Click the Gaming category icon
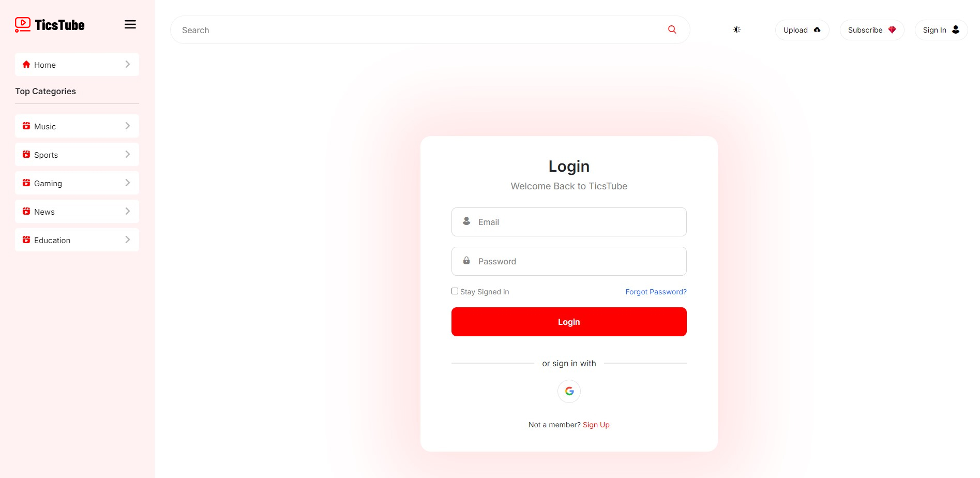This screenshot has width=980, height=478. tap(26, 183)
